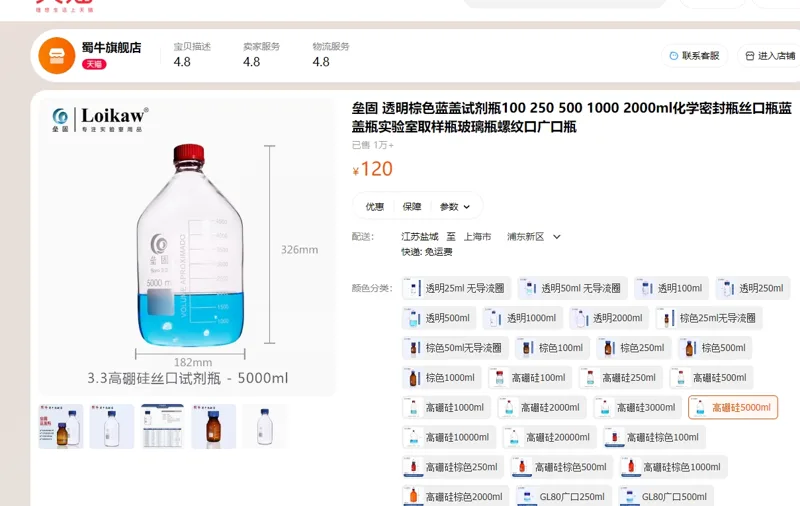
Task: Click the 江苏盐城 origin text
Action: [419, 237]
